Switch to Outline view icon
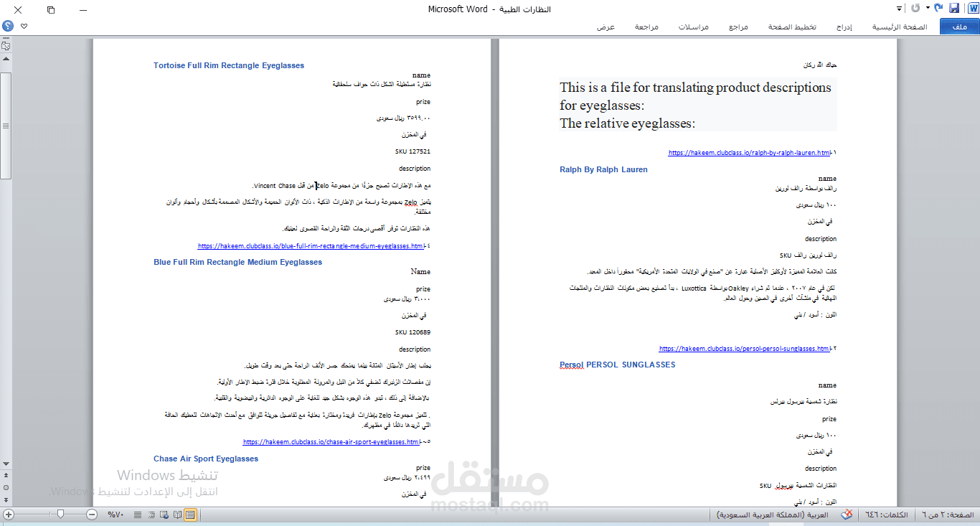Image resolution: width=980 pixels, height=526 pixels. point(151,515)
